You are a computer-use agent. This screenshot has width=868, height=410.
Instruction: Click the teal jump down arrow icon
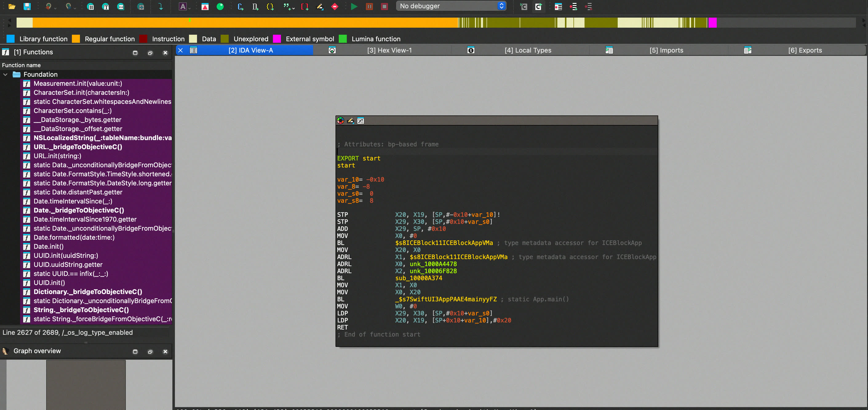click(161, 6)
